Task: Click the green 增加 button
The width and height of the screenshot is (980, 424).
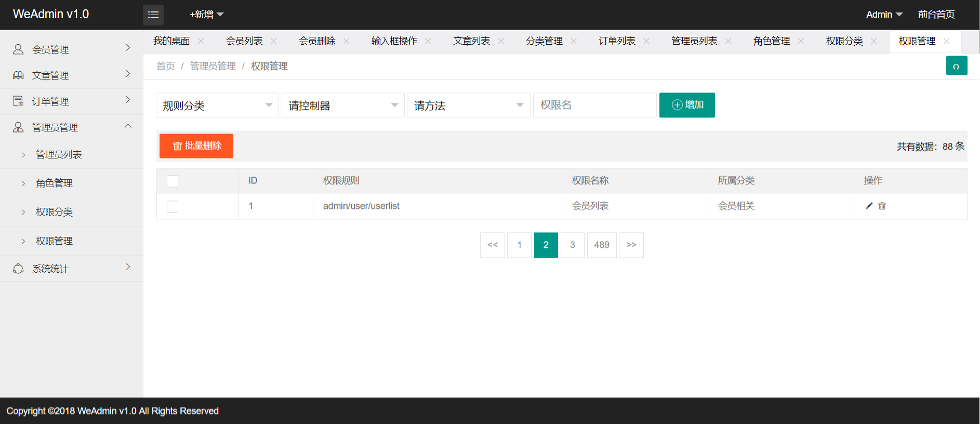Action: 687,105
